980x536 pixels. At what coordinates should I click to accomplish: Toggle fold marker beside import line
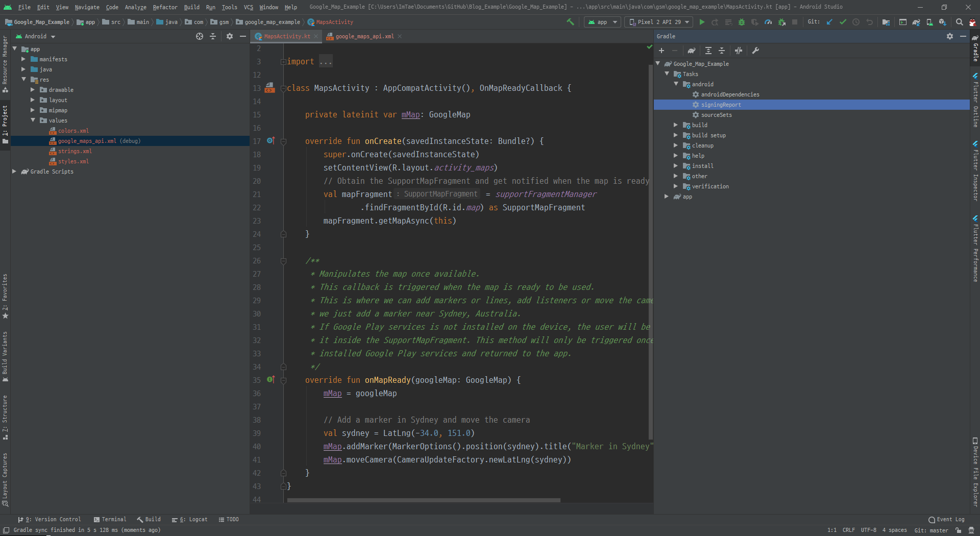[x=283, y=62]
